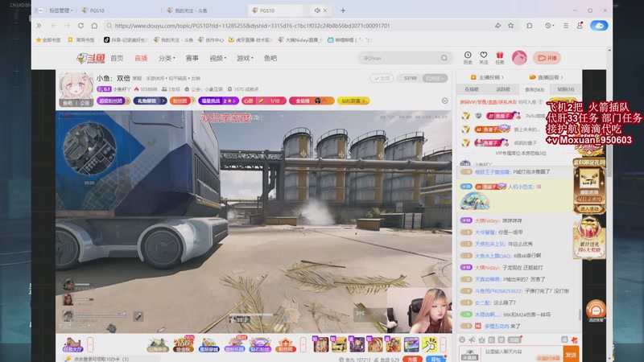Go to browser home icon
The image size is (644, 362).
(x=94, y=26)
